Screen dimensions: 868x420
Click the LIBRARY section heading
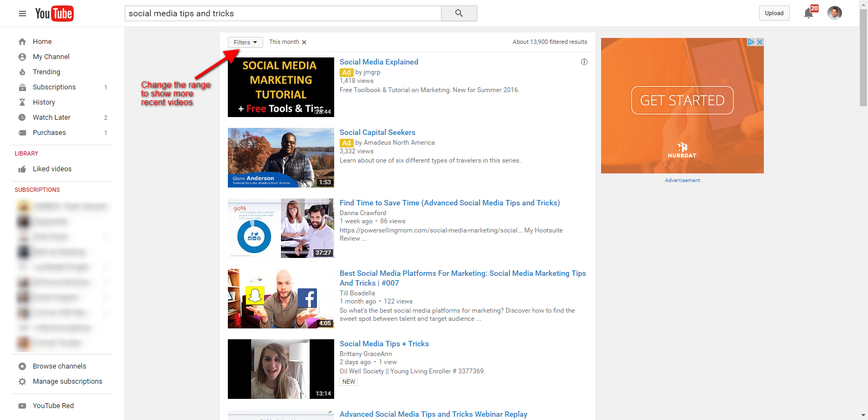click(27, 154)
